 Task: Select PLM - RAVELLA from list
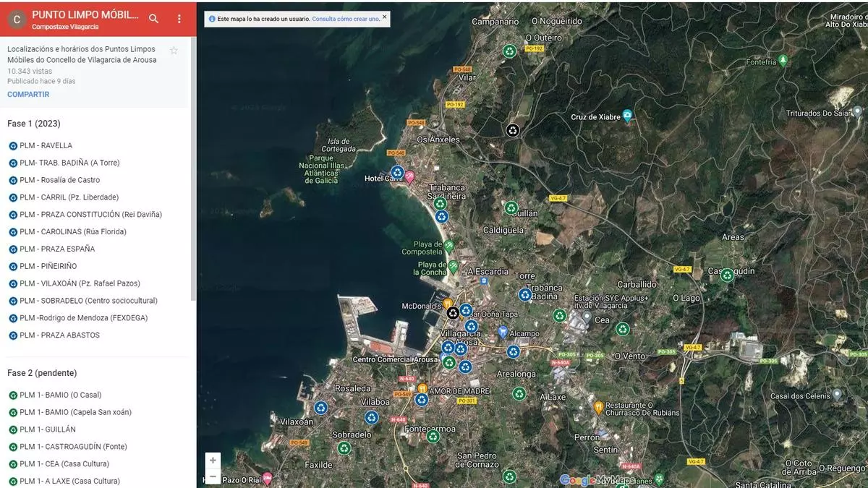coord(46,145)
